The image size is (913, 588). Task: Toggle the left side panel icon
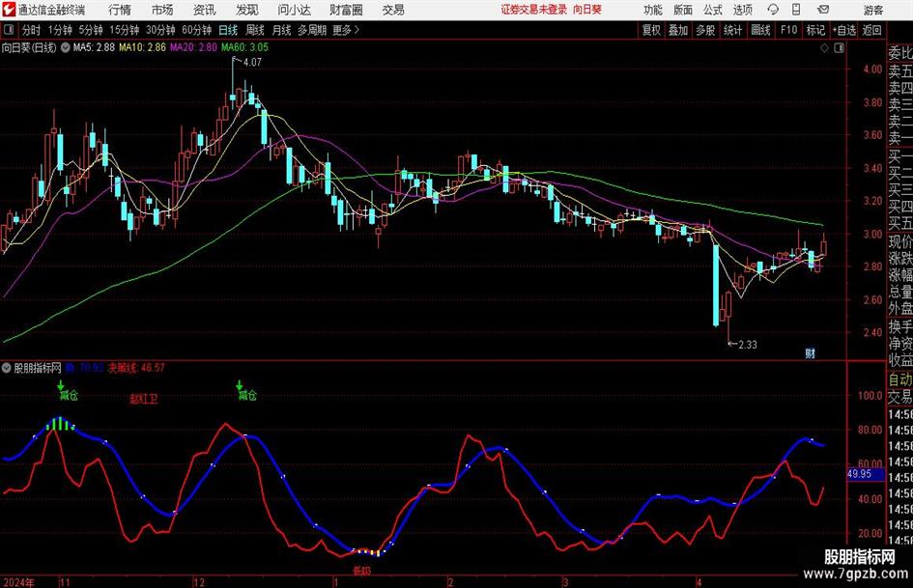8,30
